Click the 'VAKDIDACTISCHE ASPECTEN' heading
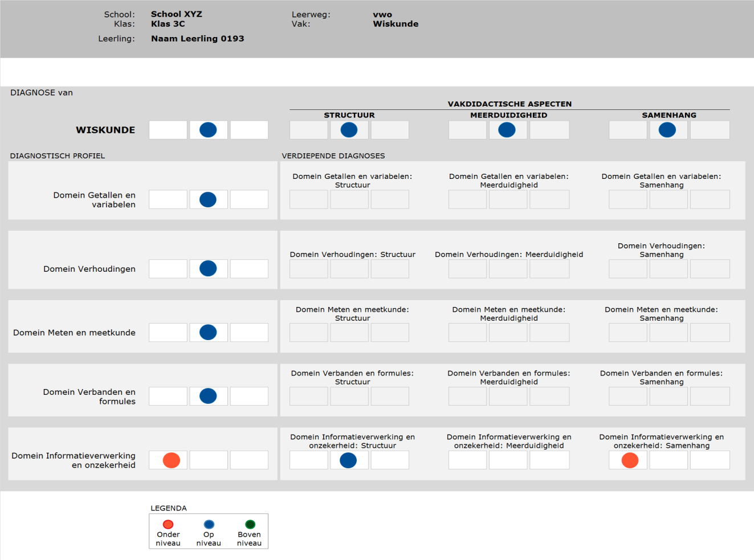 click(510, 104)
